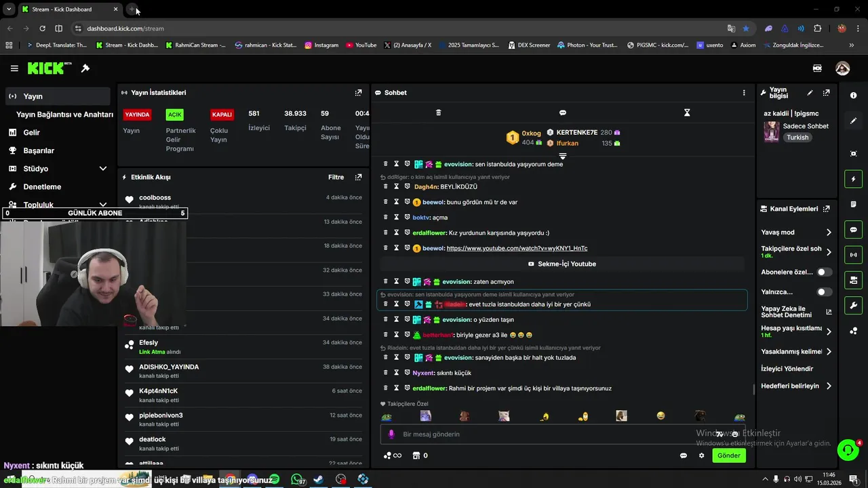
Task: Open the Spotify icon in the taskbar
Action: click(274, 479)
